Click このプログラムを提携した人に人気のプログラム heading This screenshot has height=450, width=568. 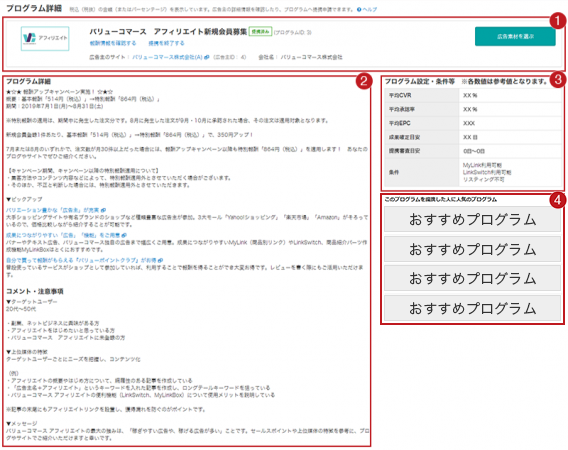pos(440,199)
